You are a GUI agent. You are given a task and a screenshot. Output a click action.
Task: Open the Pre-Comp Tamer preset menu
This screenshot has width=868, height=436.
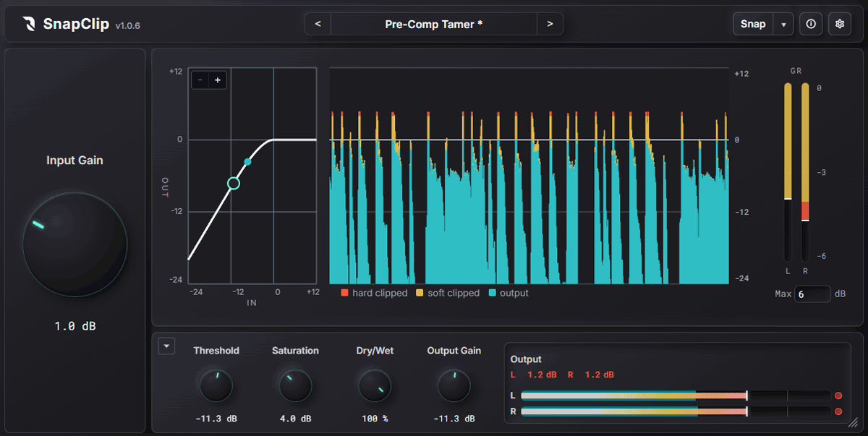click(x=433, y=24)
